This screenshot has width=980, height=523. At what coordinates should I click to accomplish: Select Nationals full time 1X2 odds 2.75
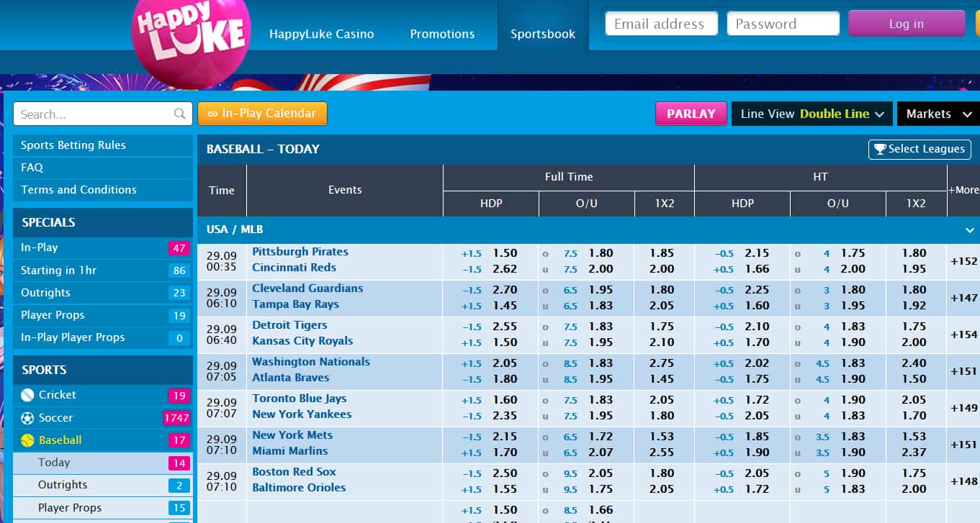pos(662,363)
